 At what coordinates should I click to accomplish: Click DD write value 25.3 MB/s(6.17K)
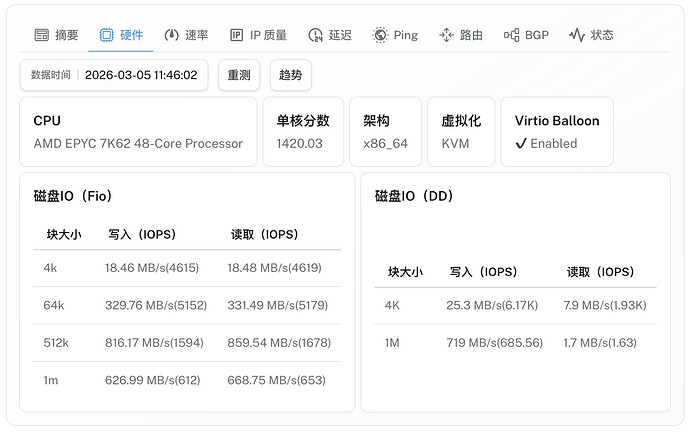point(492,305)
